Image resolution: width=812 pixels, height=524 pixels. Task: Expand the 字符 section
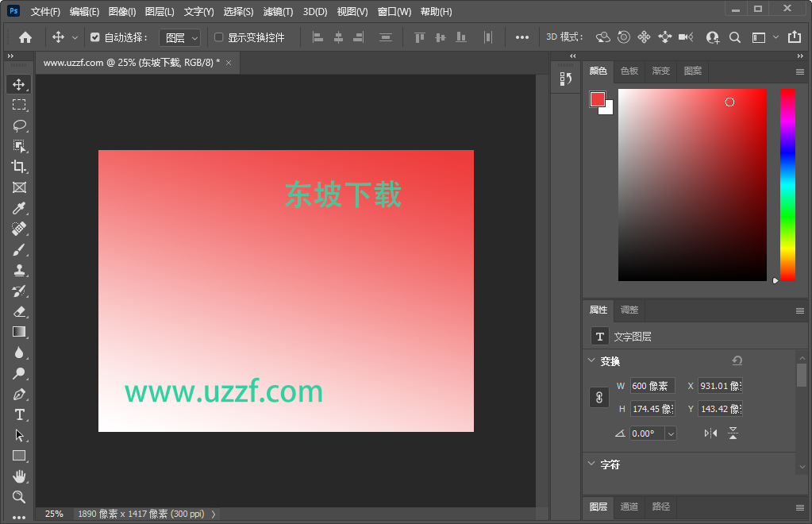tap(610, 464)
